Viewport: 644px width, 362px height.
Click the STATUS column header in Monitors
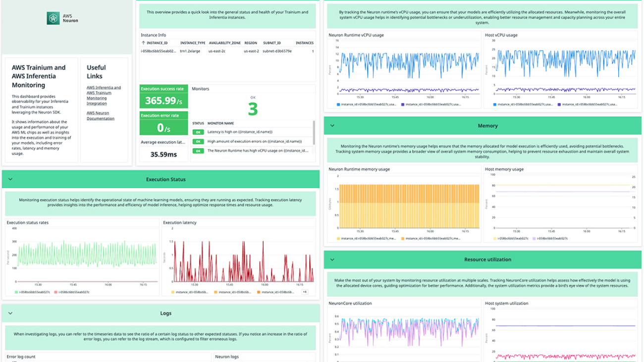coord(198,123)
